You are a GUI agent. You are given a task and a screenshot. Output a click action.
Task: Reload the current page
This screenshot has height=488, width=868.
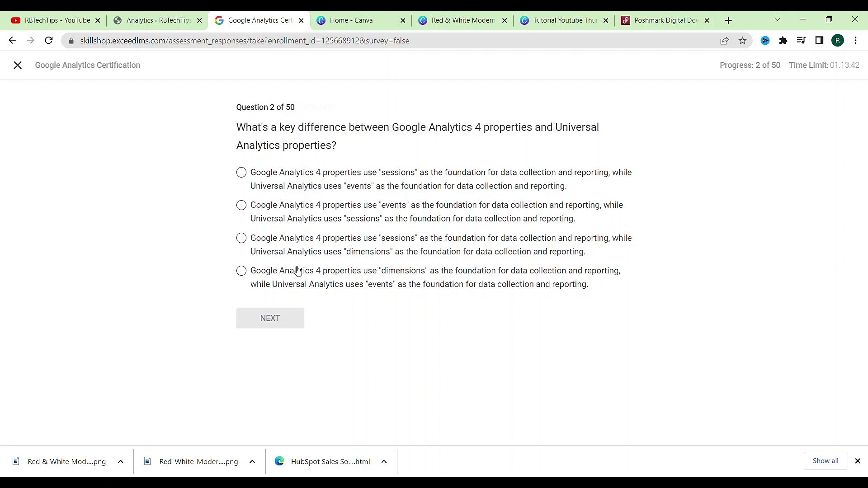[49, 41]
